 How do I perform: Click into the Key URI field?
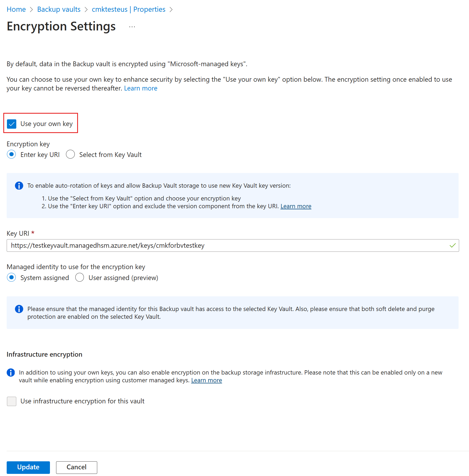click(227, 245)
